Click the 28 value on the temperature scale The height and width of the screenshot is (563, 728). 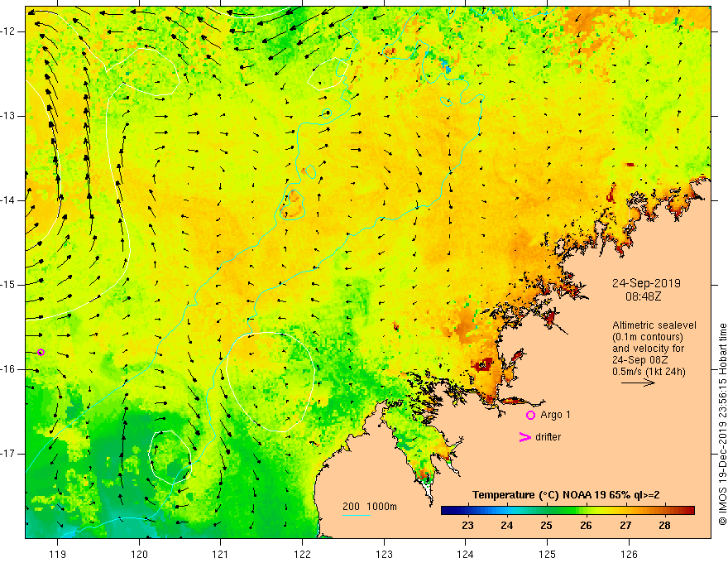click(664, 526)
